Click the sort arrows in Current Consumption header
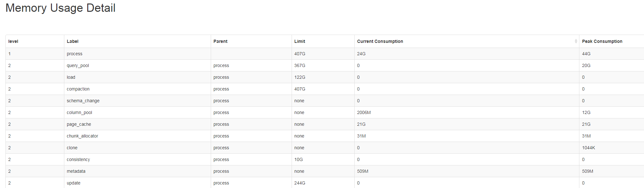644x188 pixels. click(576, 41)
